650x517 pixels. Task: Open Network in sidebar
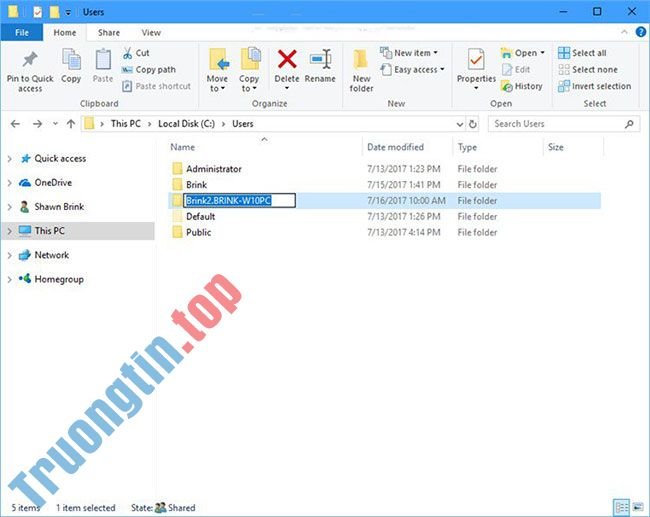51,255
